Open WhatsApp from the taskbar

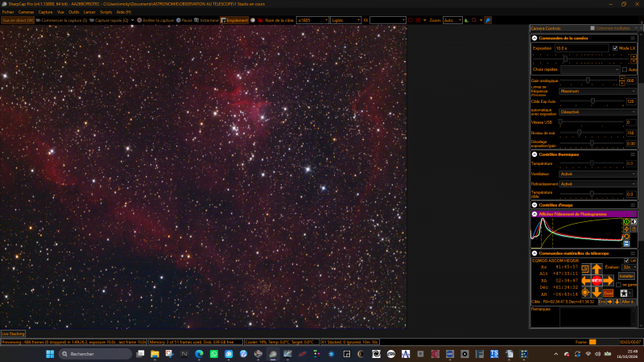214,354
